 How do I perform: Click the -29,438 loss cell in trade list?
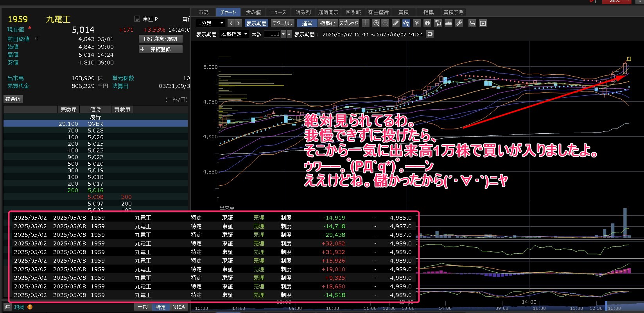coord(334,235)
